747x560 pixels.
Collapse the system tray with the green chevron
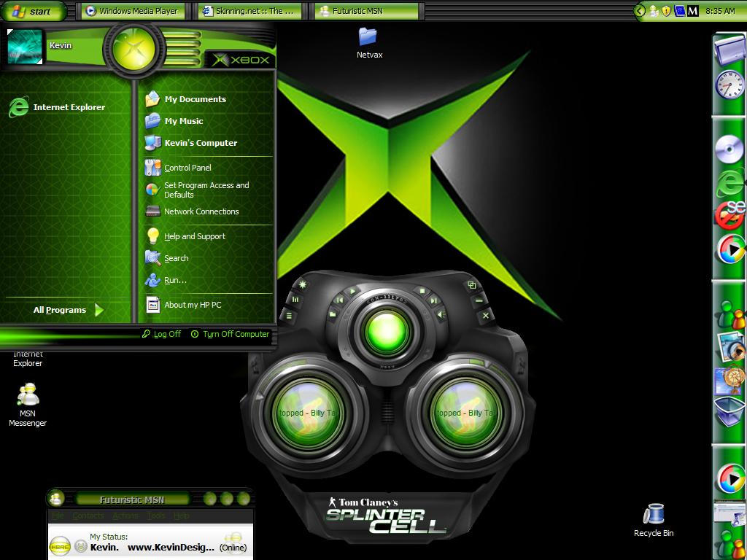[639, 11]
